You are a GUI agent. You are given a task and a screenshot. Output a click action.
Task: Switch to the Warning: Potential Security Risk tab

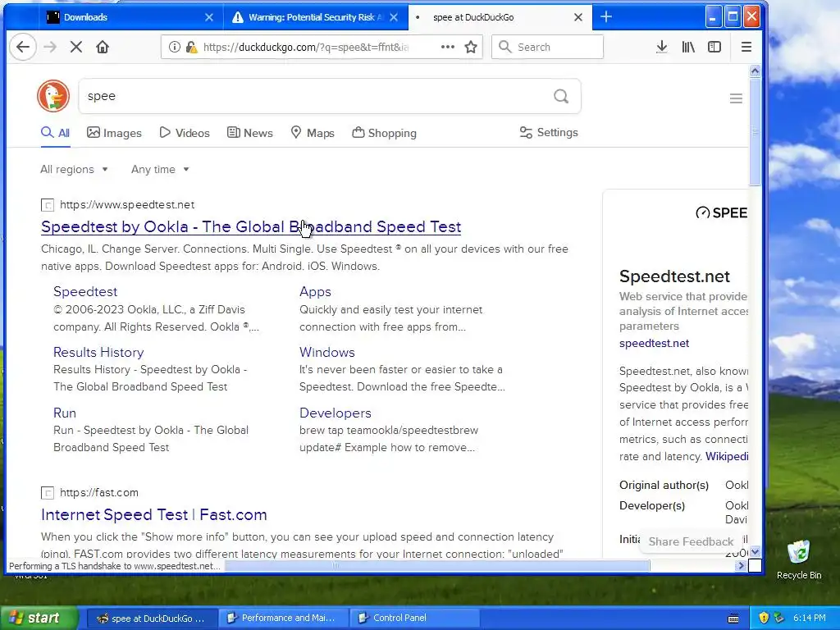316,17
